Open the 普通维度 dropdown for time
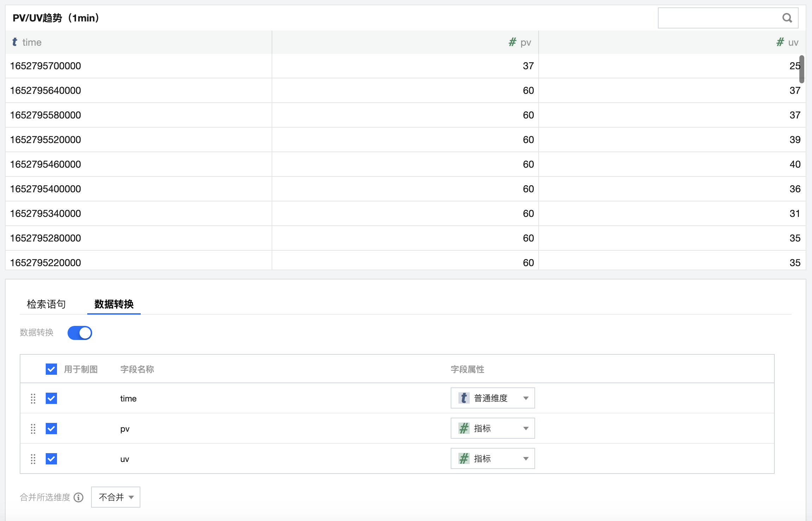 493,398
